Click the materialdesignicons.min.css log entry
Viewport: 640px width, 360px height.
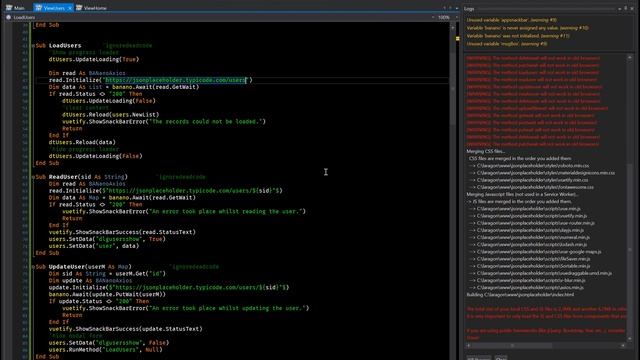click(x=541, y=173)
